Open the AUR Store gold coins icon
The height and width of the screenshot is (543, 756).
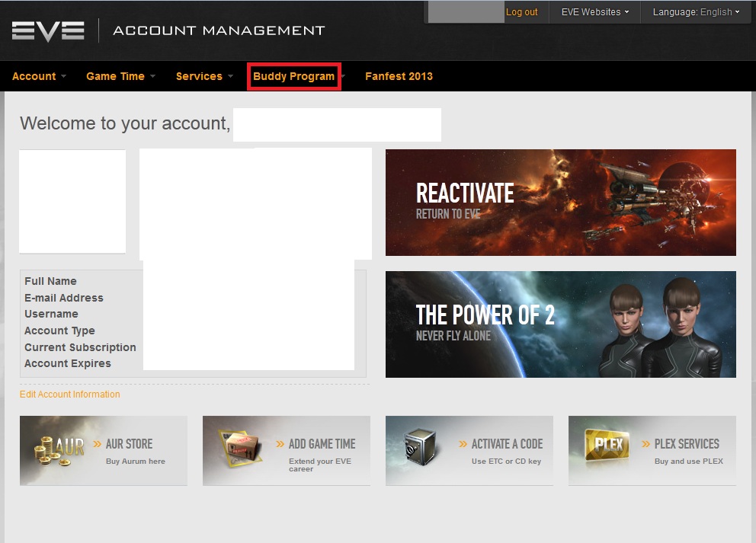[x=59, y=450]
